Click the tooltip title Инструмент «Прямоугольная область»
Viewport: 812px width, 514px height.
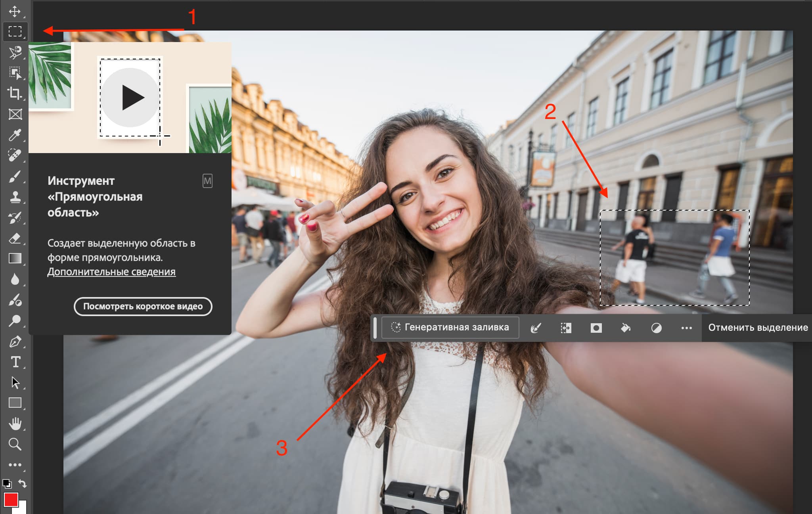[95, 197]
